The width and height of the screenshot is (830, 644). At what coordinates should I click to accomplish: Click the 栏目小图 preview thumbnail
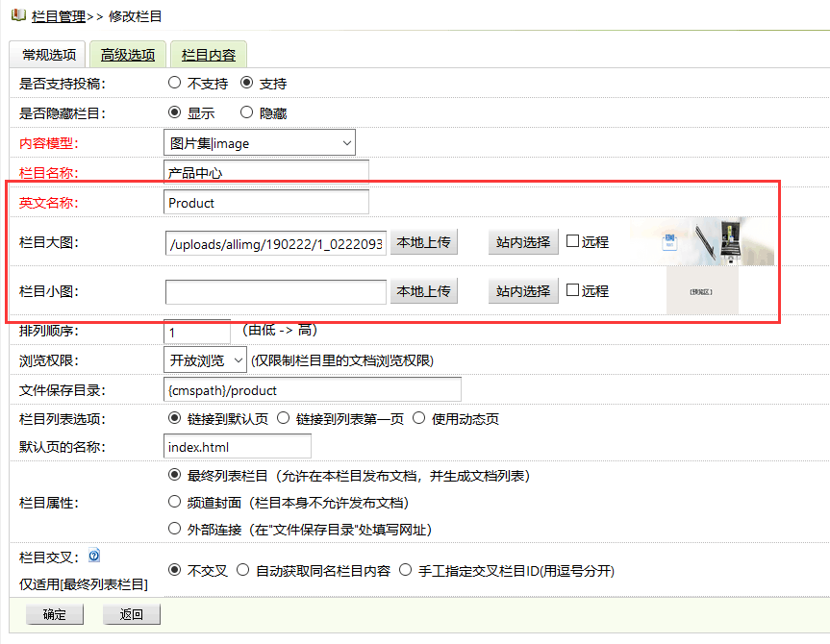tap(702, 290)
